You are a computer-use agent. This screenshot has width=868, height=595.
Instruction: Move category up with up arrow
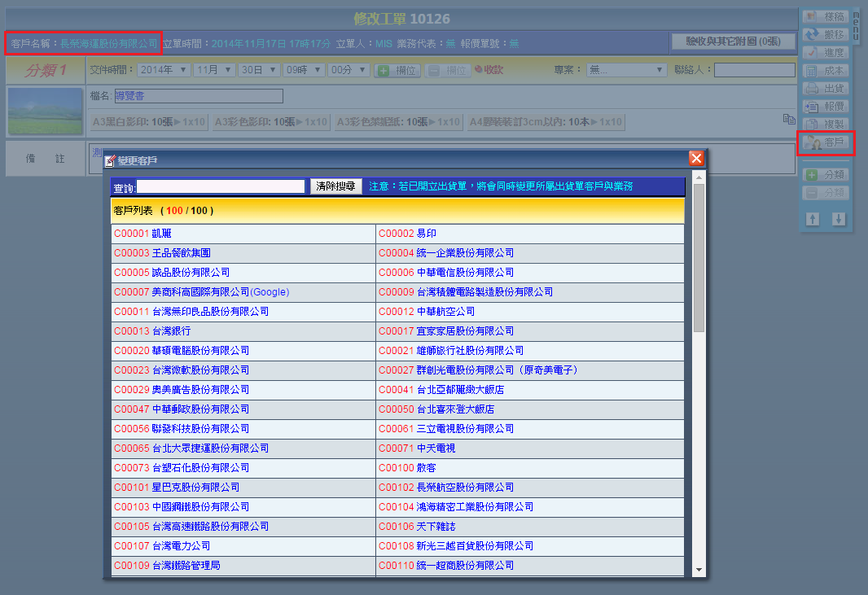[x=813, y=219]
